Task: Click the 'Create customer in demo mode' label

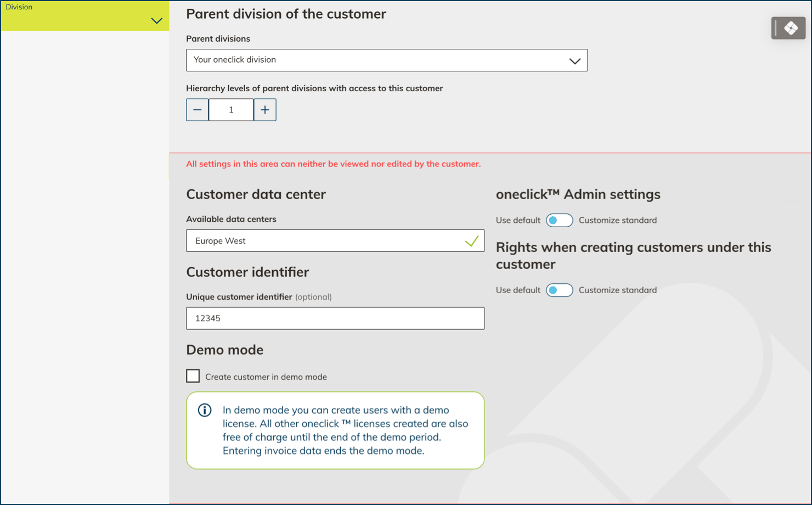Action: 266,377
